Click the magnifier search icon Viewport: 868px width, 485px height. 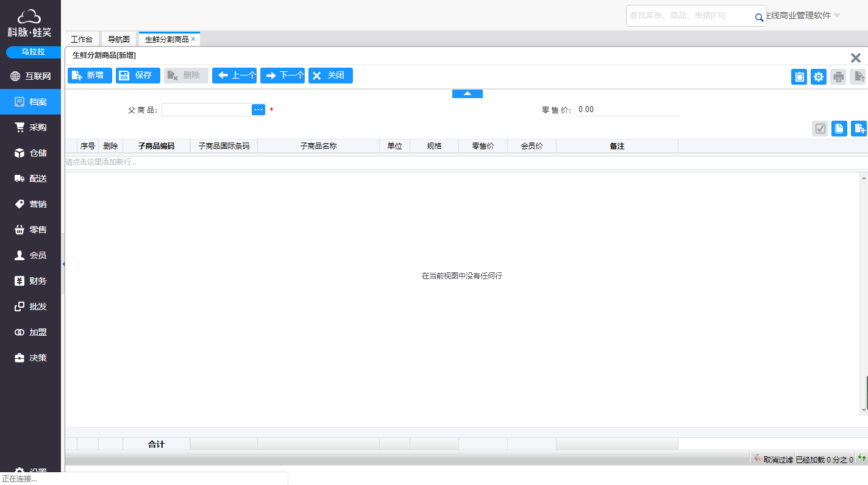click(x=759, y=18)
